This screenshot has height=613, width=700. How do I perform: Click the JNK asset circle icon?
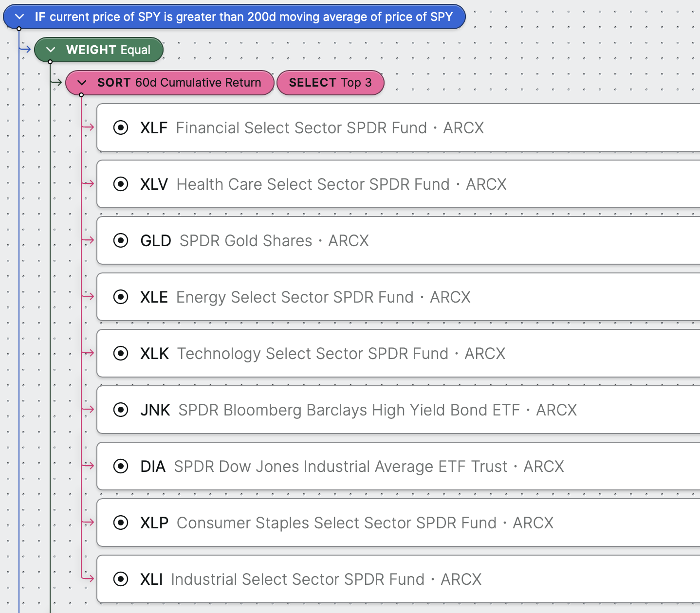click(x=121, y=410)
